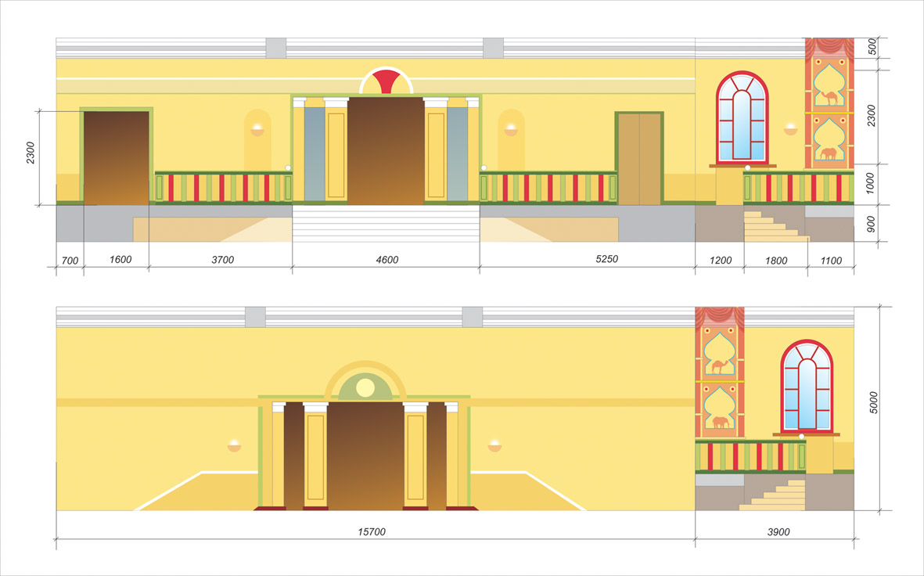Select the red arched window in upper elevation
The height and width of the screenshot is (576, 924).
click(x=742, y=117)
